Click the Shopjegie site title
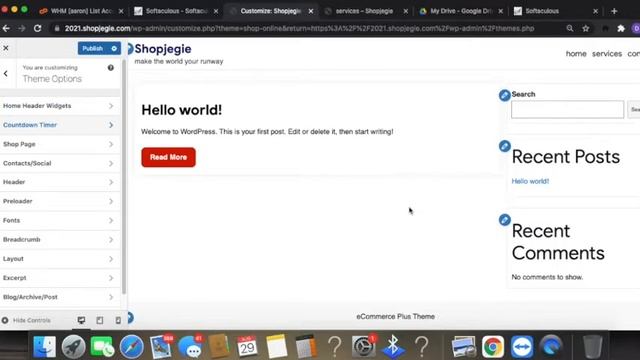This screenshot has width=640, height=360. (x=162, y=49)
